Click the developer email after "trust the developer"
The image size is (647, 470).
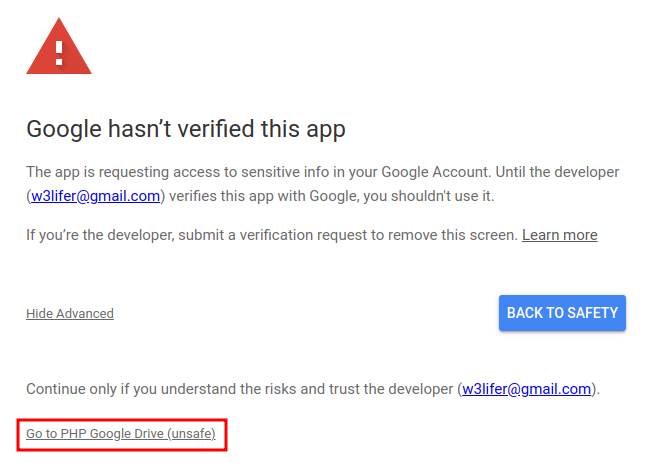pos(527,388)
